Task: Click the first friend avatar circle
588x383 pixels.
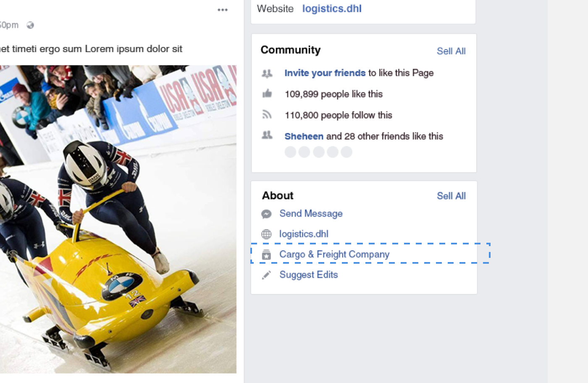Action: tap(290, 152)
